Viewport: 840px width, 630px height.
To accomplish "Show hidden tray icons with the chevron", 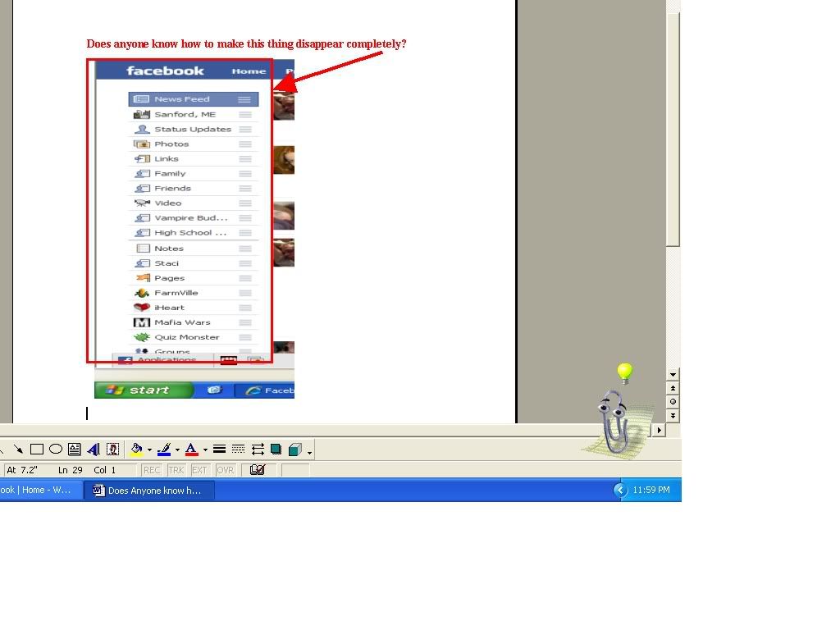I will coord(620,490).
